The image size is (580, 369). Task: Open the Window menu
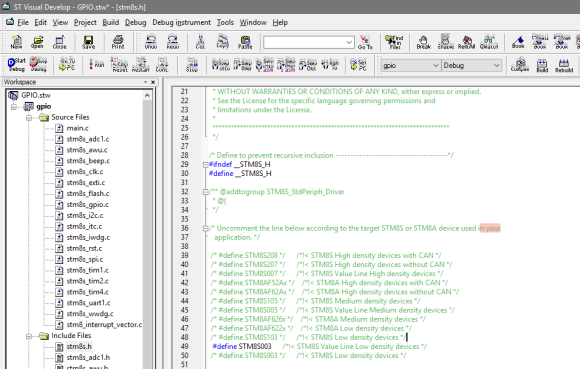click(253, 23)
